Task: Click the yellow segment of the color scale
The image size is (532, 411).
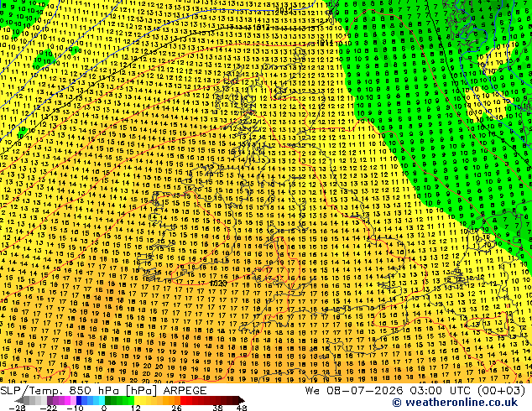Action: (137, 400)
